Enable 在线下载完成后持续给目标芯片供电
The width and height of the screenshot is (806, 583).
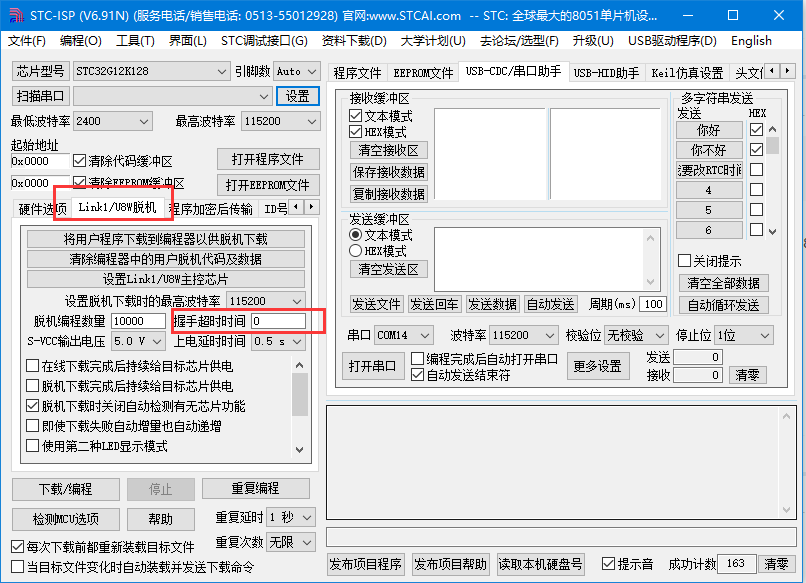tap(32, 366)
